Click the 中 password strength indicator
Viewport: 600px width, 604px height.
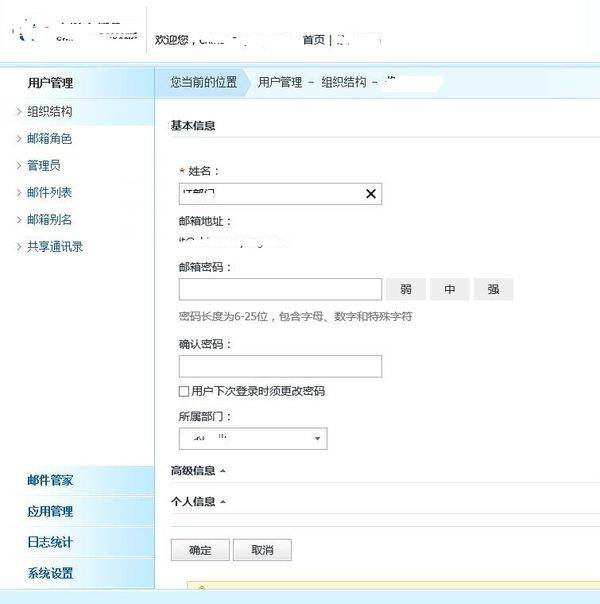[x=450, y=289]
